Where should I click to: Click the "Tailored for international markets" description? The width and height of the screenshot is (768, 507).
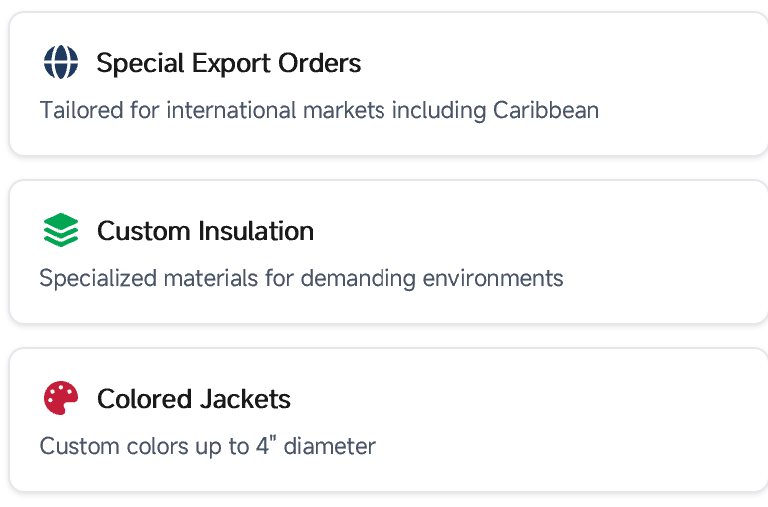tap(319, 110)
